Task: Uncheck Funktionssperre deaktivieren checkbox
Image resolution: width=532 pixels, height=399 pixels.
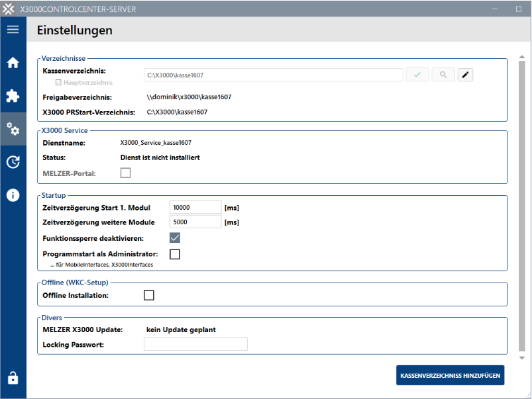Action: click(175, 238)
